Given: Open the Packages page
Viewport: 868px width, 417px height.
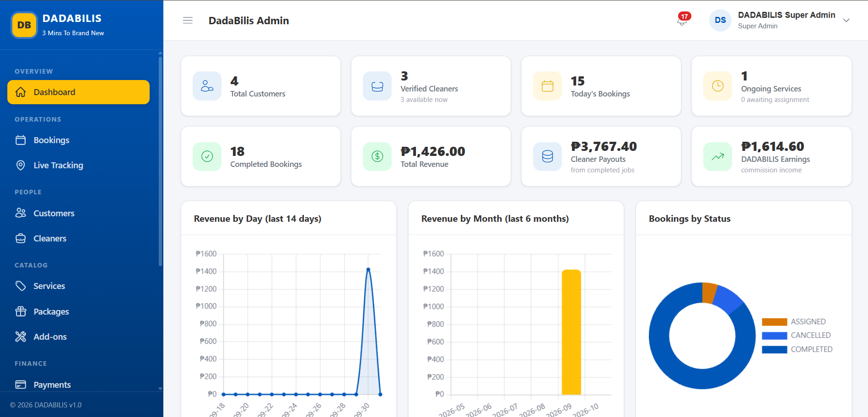Looking at the screenshot, I should [78, 311].
